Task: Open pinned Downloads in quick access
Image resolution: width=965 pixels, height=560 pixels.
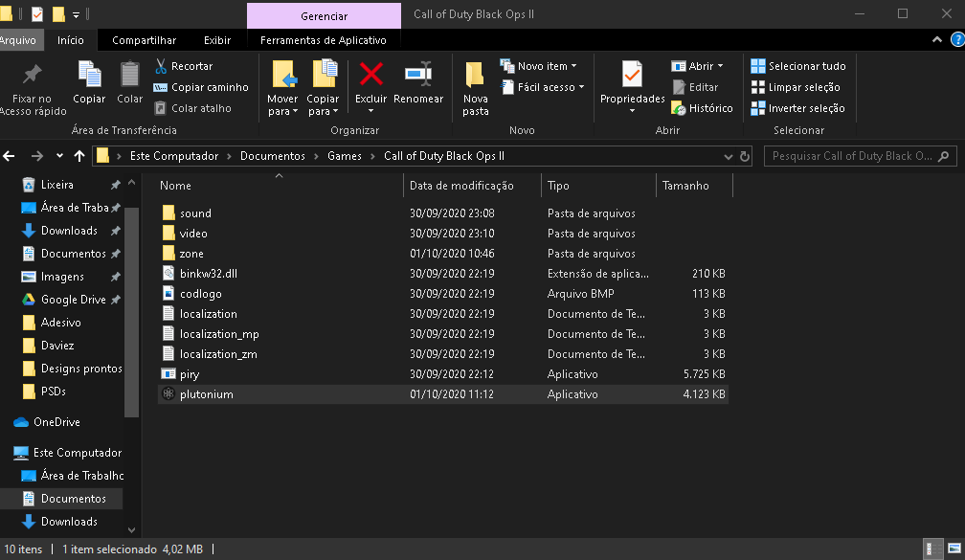Action: [x=69, y=231]
